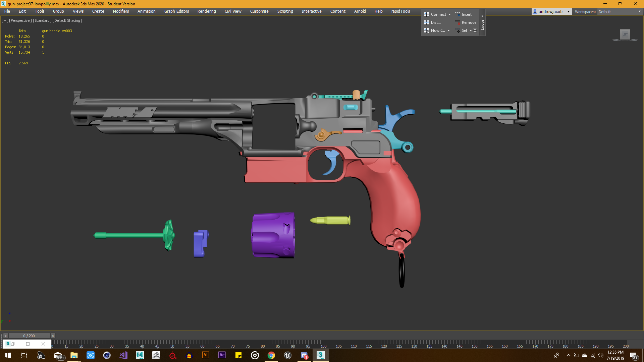Open the Scripting menu

[x=285, y=11]
